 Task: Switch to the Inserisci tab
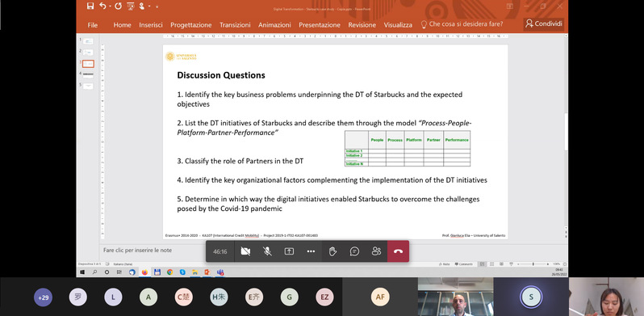click(x=151, y=25)
